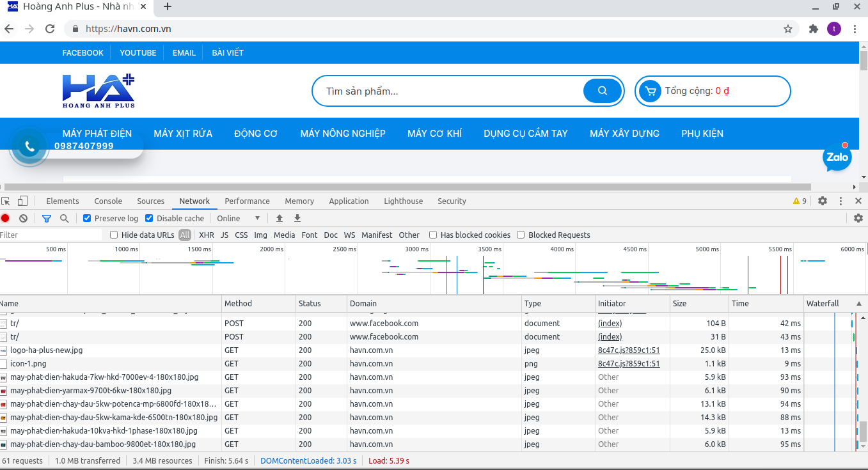Stop network recording with red circle
868x470 pixels.
tap(5, 218)
